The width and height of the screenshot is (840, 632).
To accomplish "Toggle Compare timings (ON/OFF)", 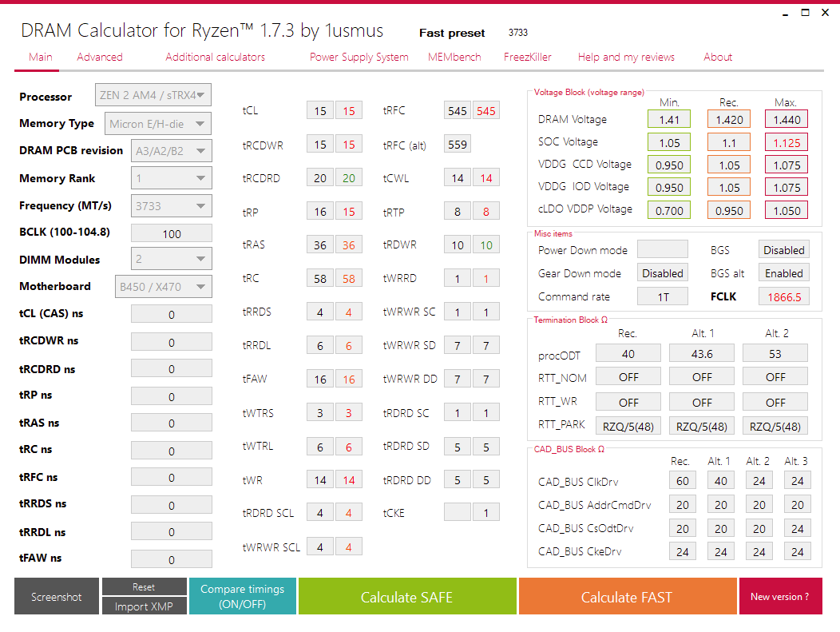I will coord(242,596).
